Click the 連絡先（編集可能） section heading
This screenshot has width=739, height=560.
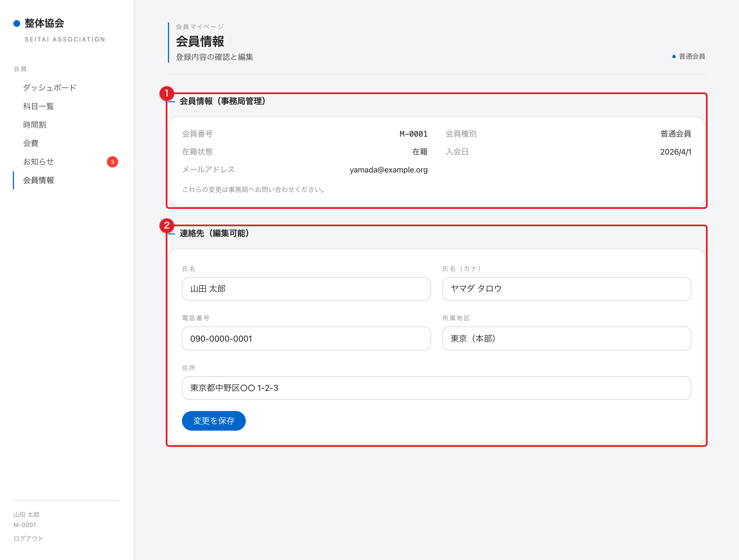click(x=214, y=233)
